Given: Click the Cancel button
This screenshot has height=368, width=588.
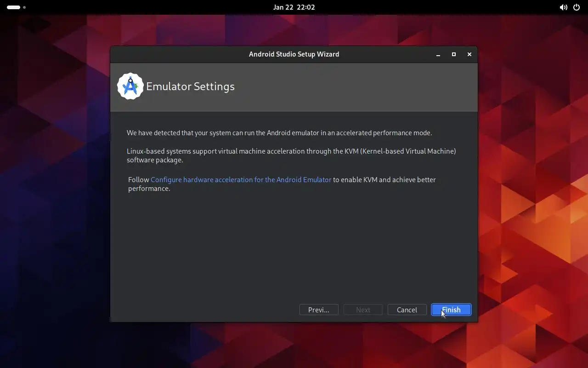Looking at the screenshot, I should pos(407,310).
